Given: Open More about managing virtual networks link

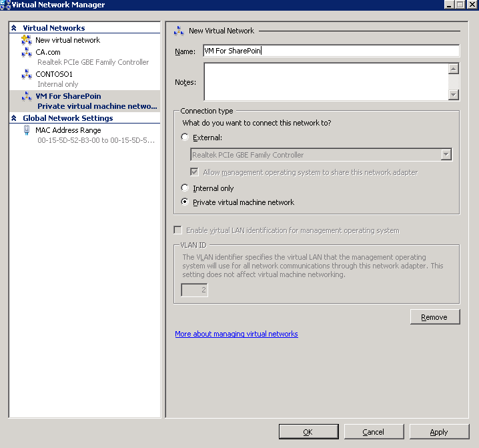Looking at the screenshot, I should point(236,334).
